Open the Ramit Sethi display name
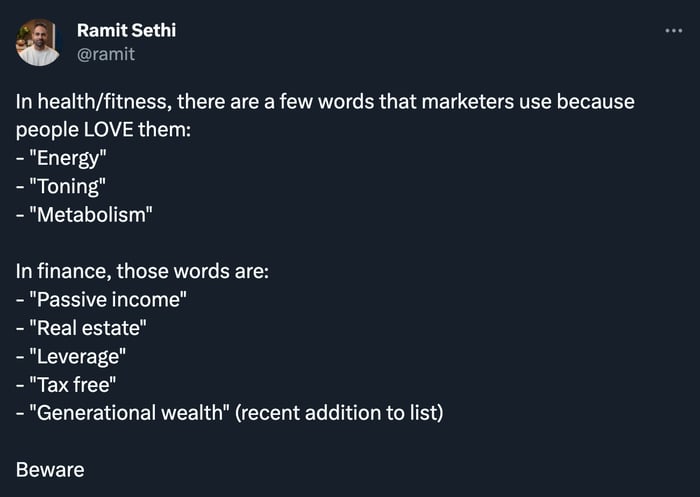 click(126, 30)
